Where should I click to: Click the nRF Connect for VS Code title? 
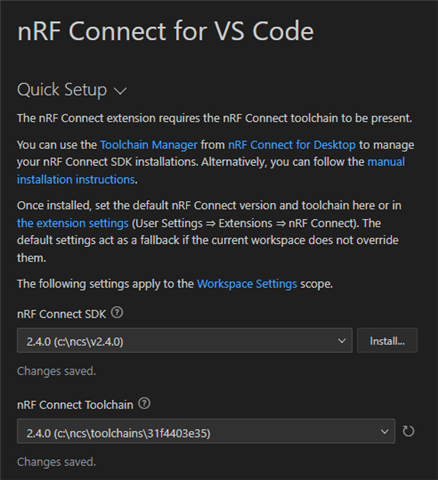click(166, 31)
